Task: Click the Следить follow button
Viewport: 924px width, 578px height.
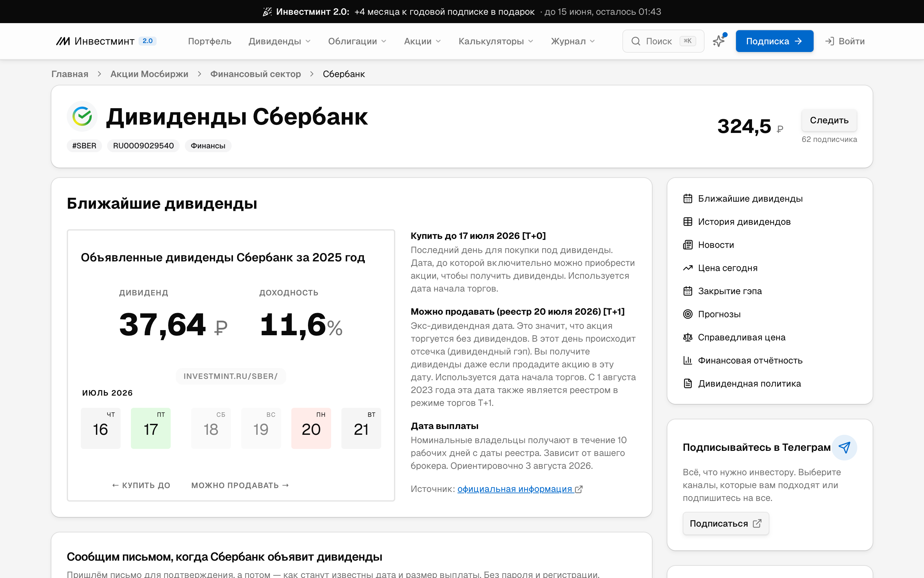Action: [829, 120]
